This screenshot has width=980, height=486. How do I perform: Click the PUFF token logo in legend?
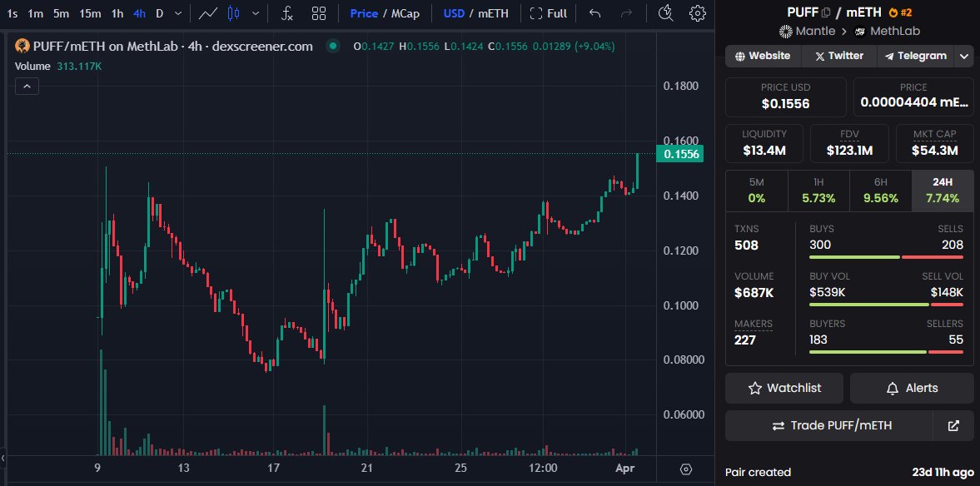tap(22, 46)
